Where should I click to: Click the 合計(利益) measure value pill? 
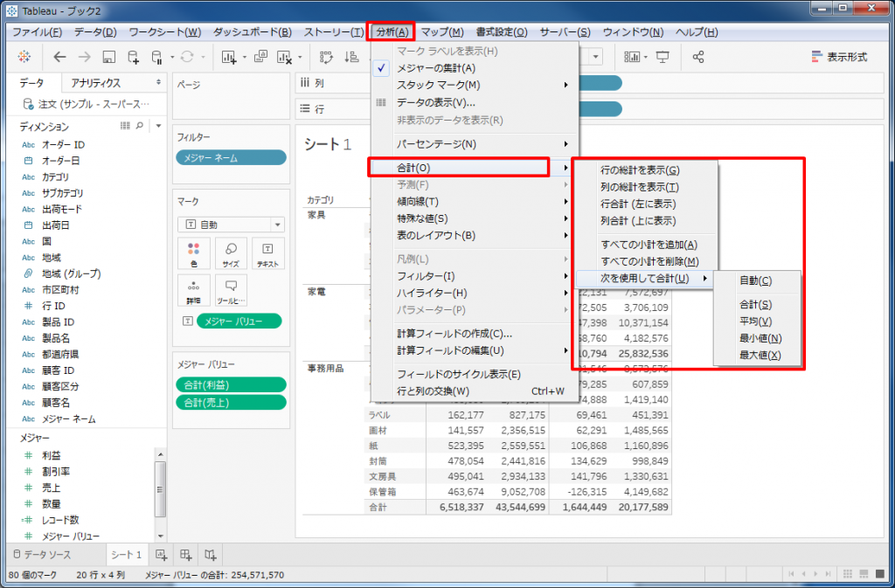pos(230,384)
